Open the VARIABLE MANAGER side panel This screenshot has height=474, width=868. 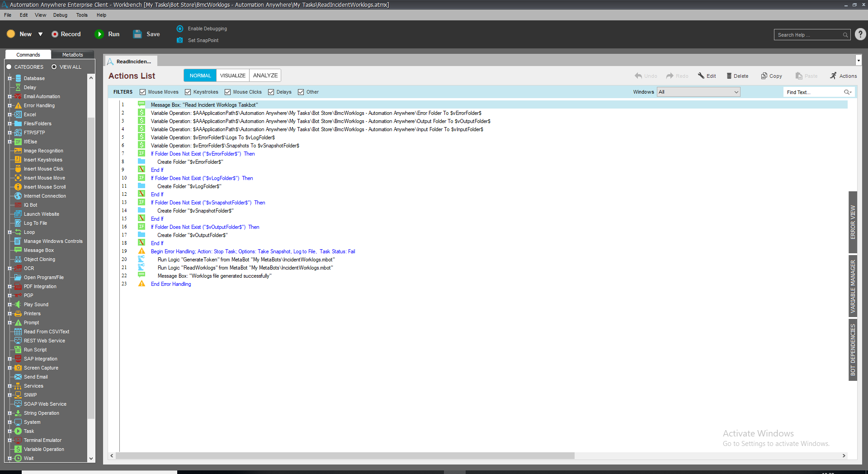(853, 286)
